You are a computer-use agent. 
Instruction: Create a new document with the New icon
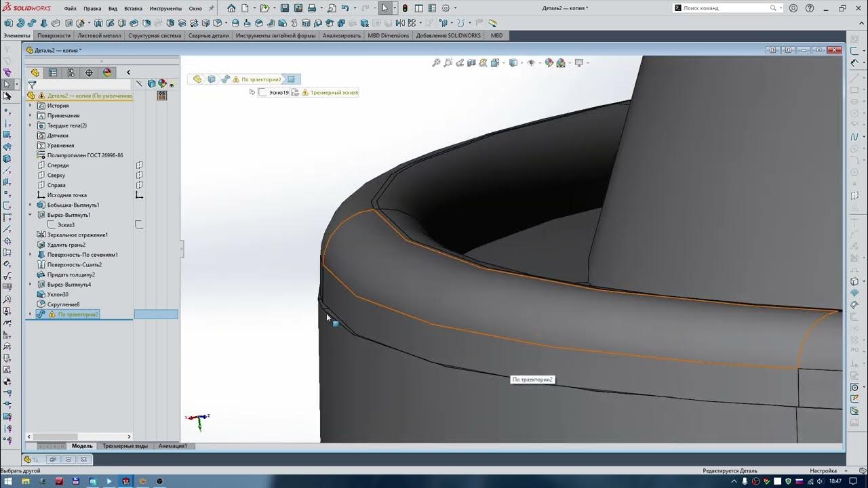[x=245, y=8]
